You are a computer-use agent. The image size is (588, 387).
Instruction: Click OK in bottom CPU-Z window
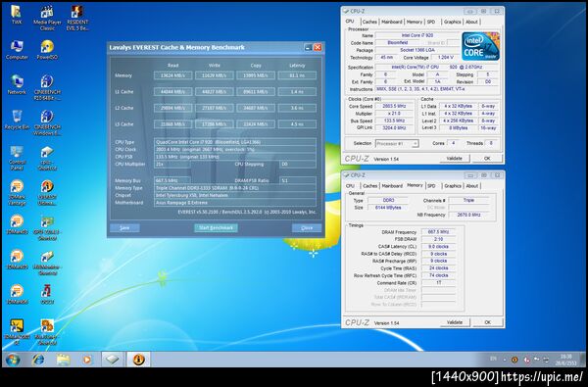point(487,322)
